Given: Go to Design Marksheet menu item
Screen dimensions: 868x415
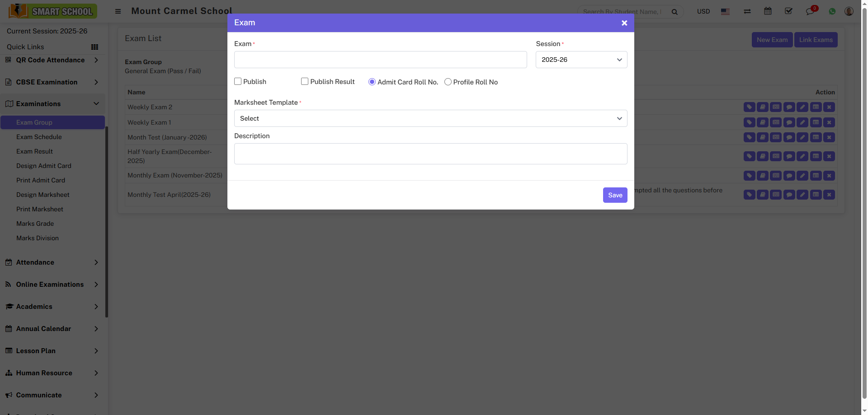Looking at the screenshot, I should [x=43, y=195].
